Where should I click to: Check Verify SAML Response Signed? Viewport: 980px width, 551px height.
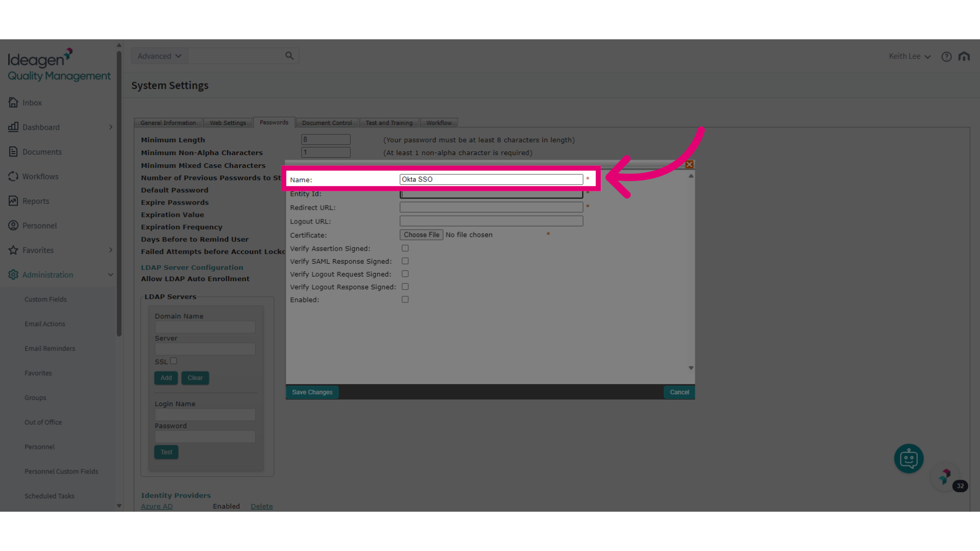pyautogui.click(x=405, y=261)
